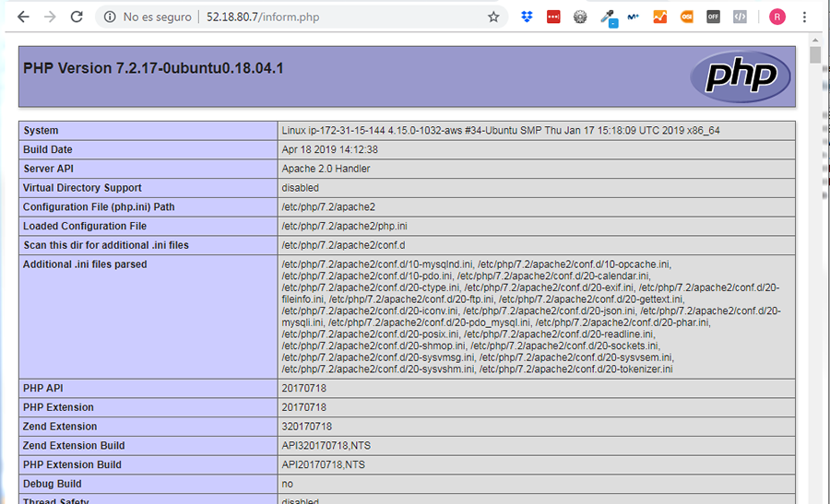Open the Dropbox extension
Screen dimensions: 830x504
527,17
